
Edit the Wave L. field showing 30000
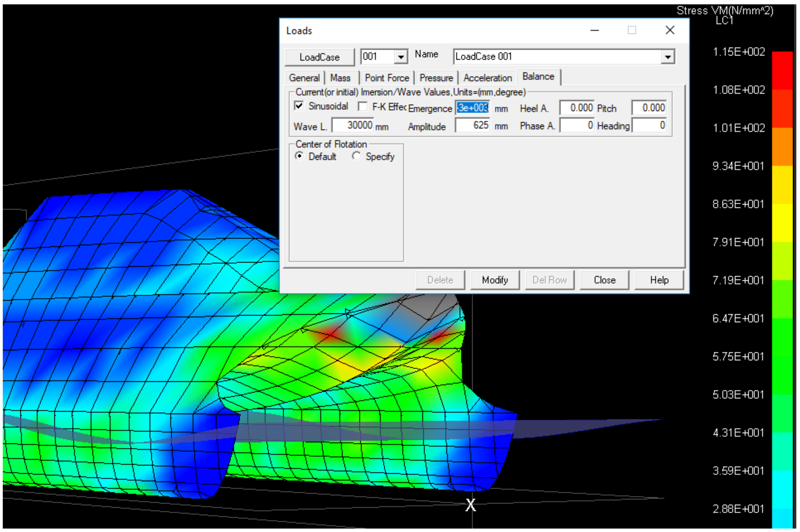click(x=353, y=125)
